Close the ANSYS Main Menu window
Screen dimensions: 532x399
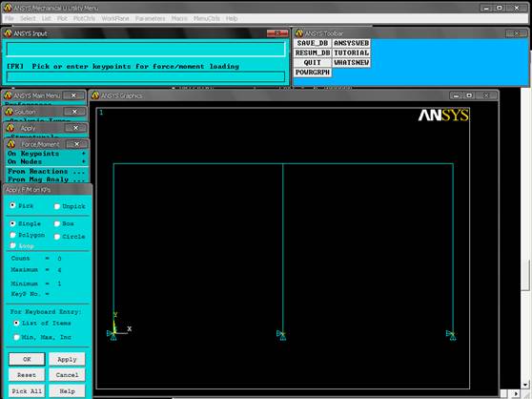73,95
